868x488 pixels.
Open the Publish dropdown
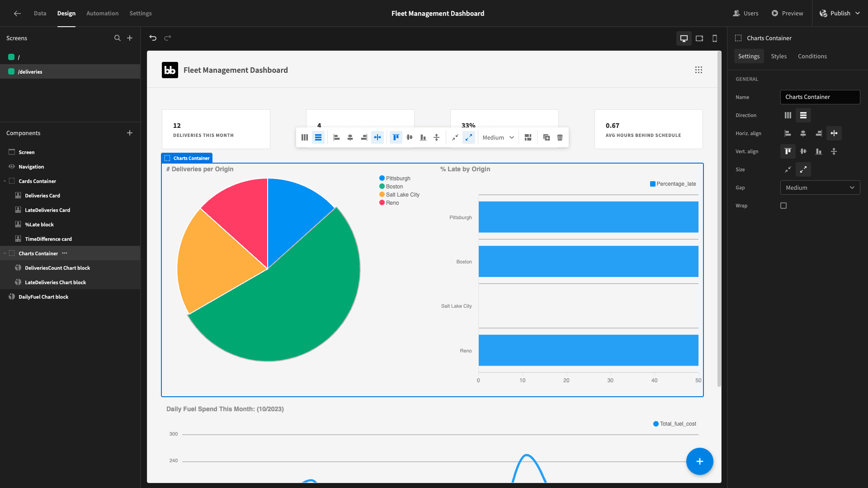pyautogui.click(x=840, y=14)
